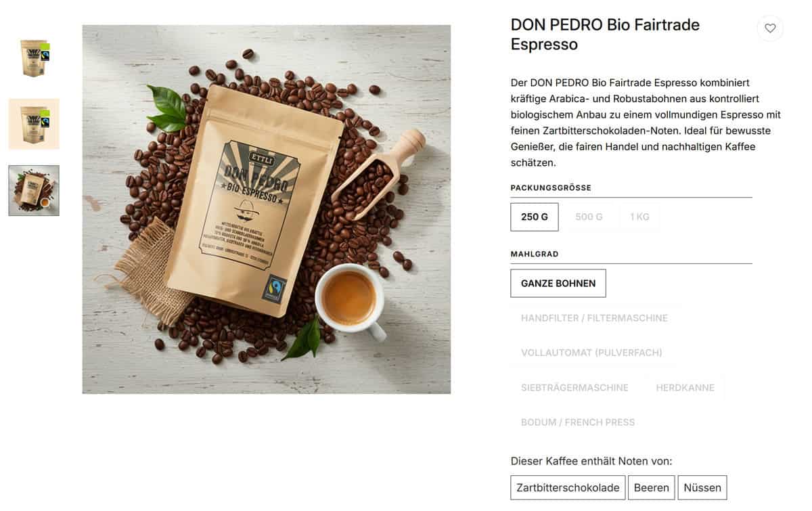Click the Nüssen flavor note tag
The image size is (812, 511).
coord(702,487)
